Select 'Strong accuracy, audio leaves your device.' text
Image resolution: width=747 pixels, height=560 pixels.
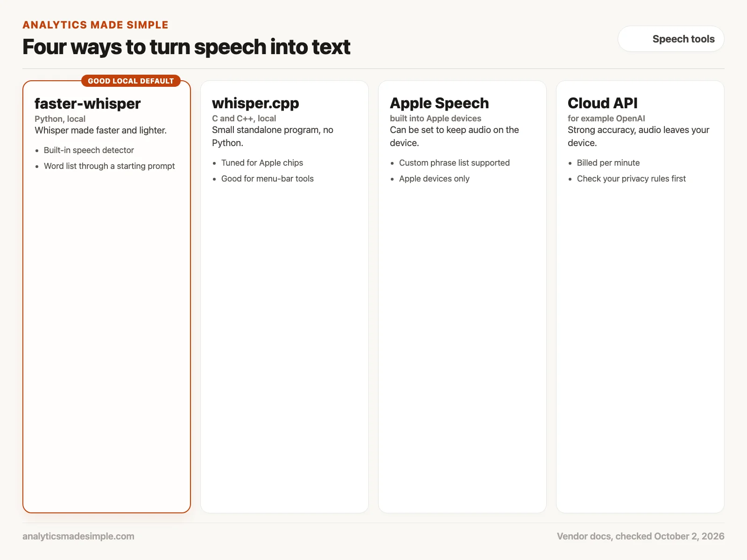point(639,136)
